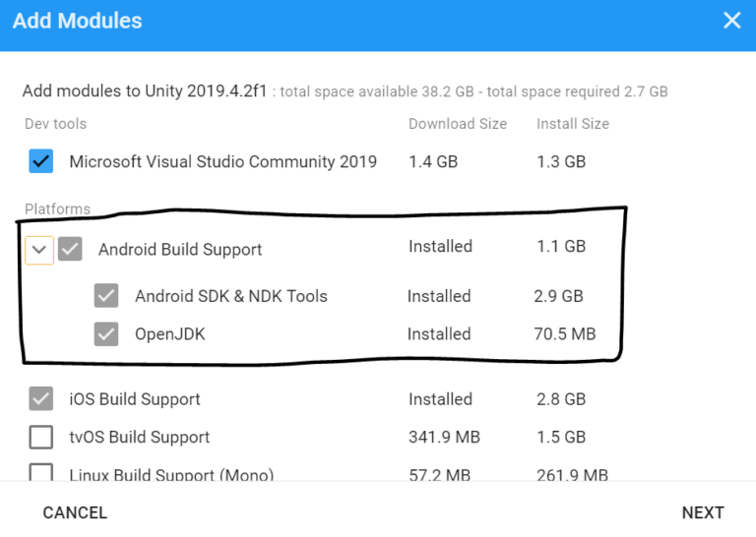This screenshot has height=537, width=756.
Task: Uncheck Microsoft Visual Studio Community 2019
Action: click(x=41, y=161)
